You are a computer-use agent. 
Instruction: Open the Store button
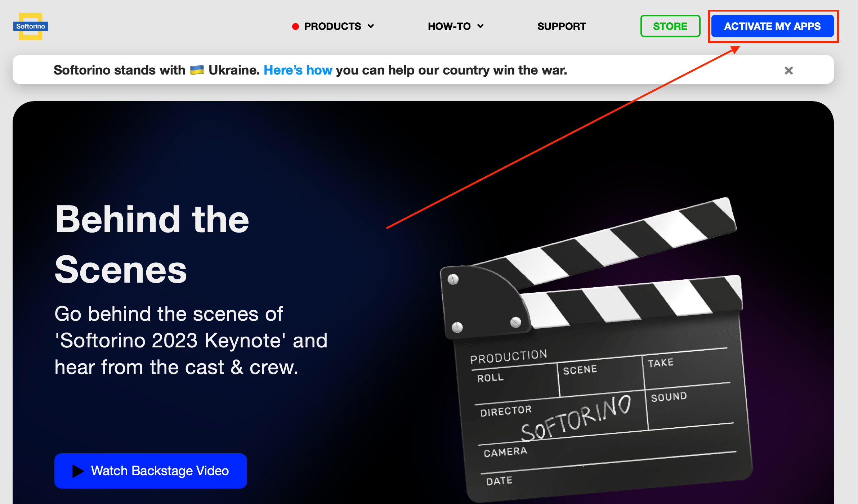(x=670, y=26)
